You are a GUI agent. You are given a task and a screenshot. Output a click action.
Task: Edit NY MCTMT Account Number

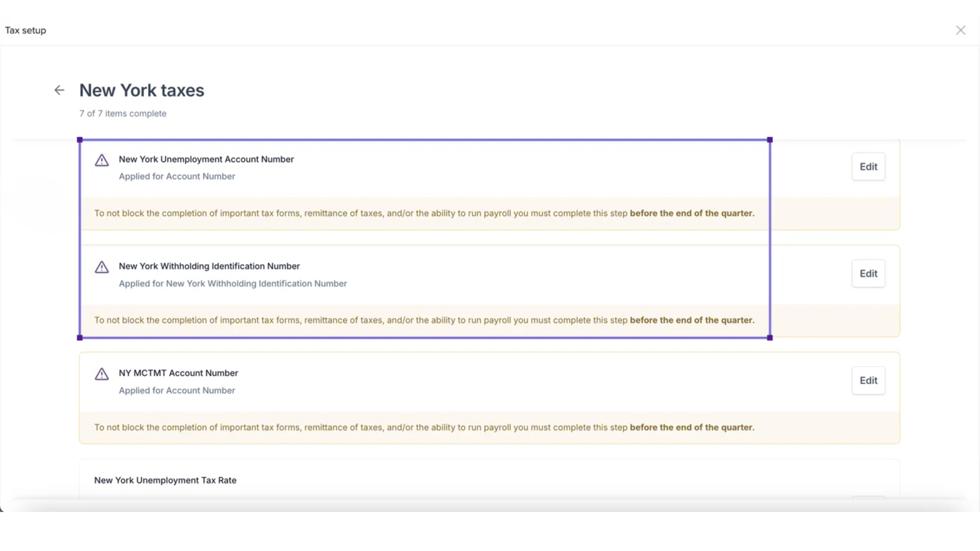pyautogui.click(x=868, y=380)
